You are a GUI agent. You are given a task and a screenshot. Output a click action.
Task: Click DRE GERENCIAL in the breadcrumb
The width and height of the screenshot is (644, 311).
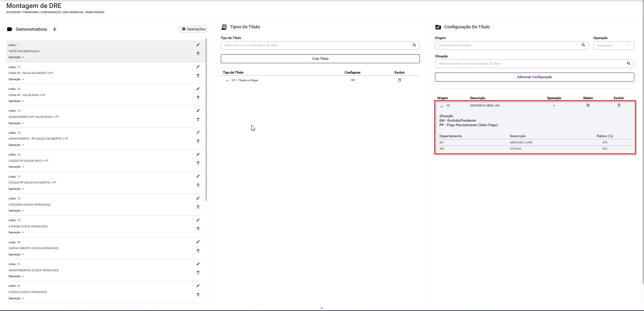click(73, 12)
